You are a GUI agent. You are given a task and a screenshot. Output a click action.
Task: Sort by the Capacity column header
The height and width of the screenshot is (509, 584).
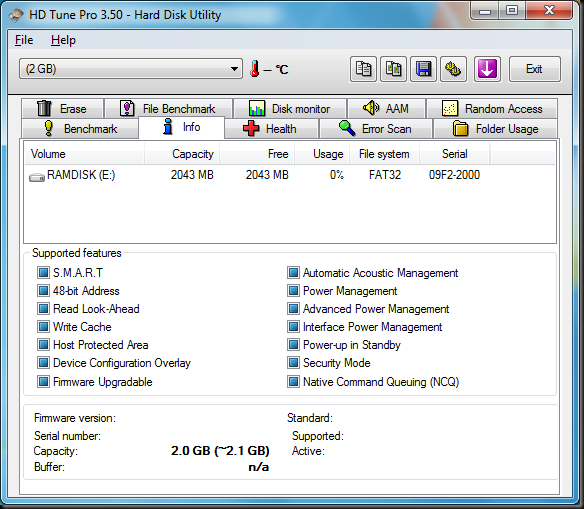[x=182, y=154]
